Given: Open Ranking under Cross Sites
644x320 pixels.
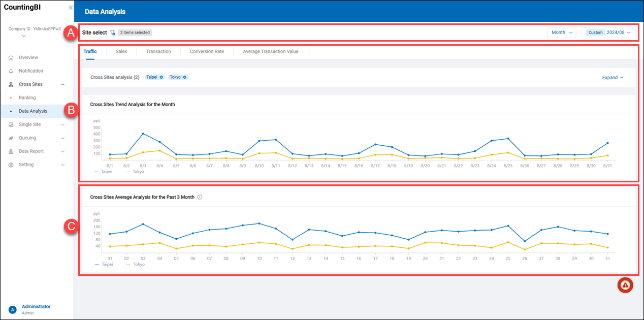Looking at the screenshot, I should coord(27,98).
